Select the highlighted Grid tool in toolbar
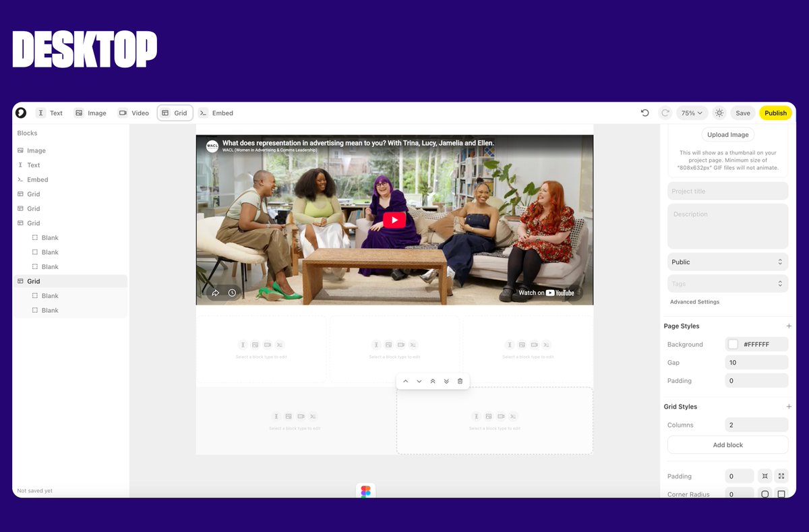Viewport: 809px width, 532px height. [175, 113]
